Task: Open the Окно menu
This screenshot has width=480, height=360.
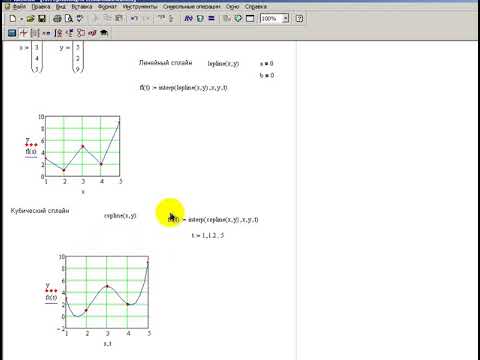Action: coord(232,7)
